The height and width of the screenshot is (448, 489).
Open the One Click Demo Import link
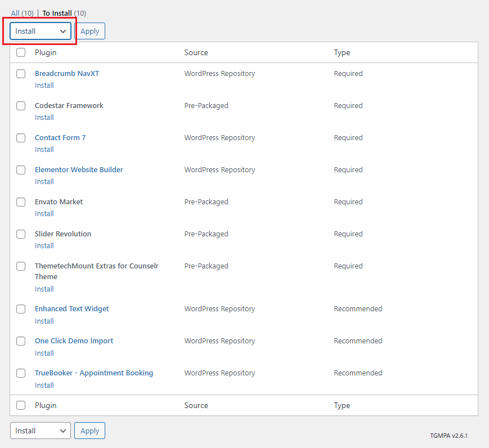tap(74, 341)
